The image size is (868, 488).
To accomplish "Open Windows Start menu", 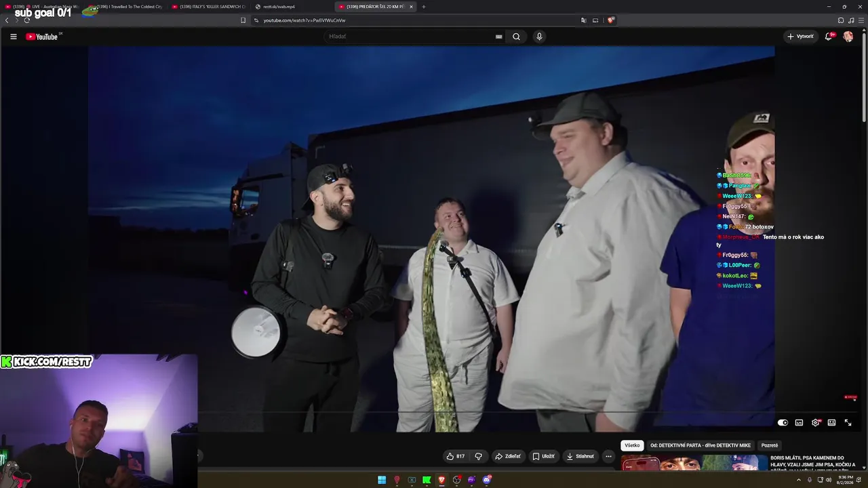I will 382,480.
